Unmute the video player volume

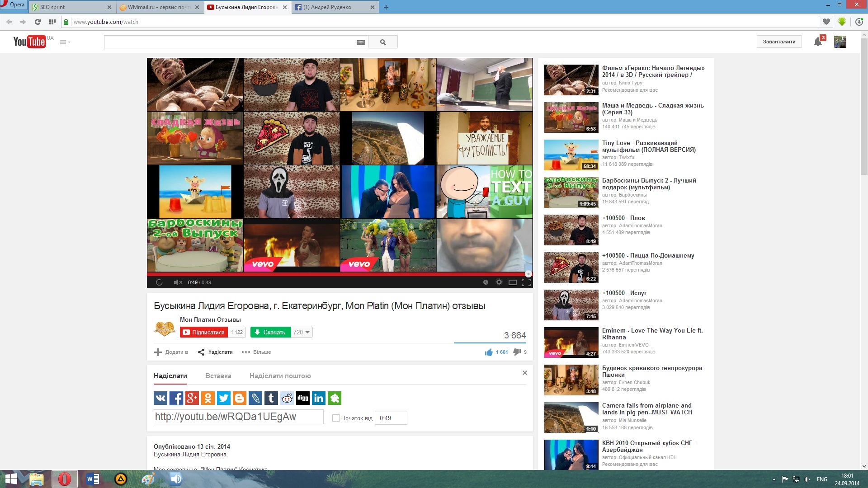tap(178, 282)
